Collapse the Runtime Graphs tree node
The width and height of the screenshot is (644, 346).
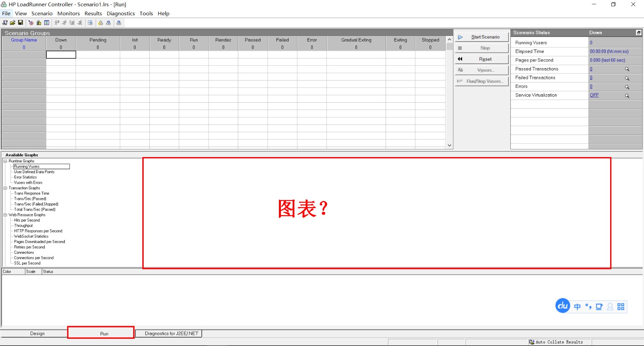(6, 161)
